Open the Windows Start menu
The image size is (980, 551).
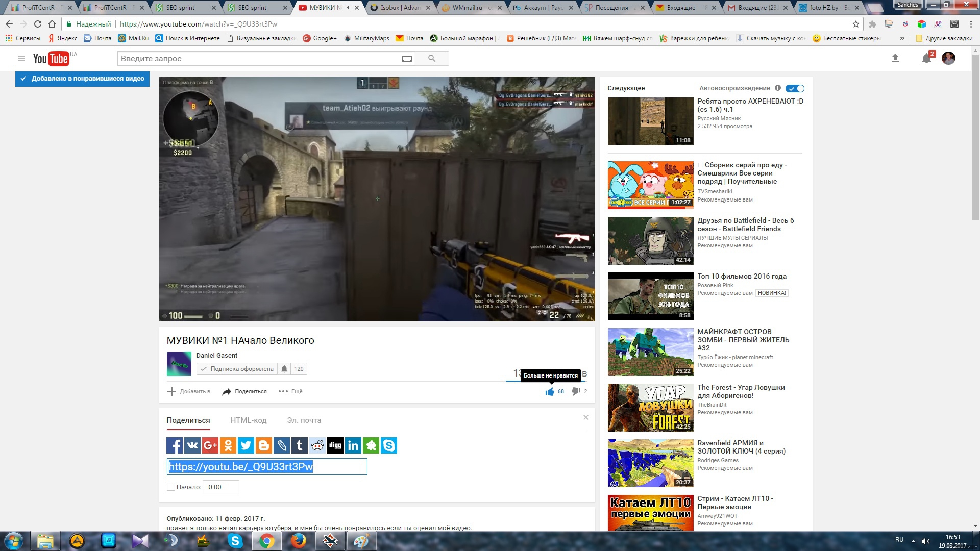click(14, 541)
